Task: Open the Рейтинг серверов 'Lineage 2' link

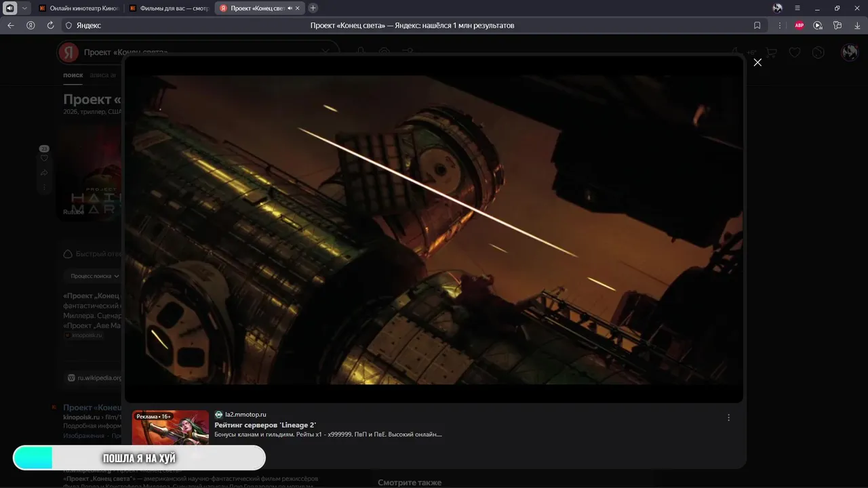Action: tap(265, 425)
